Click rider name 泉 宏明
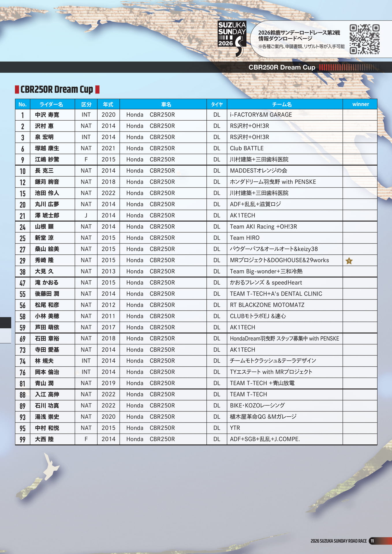 point(44,137)
